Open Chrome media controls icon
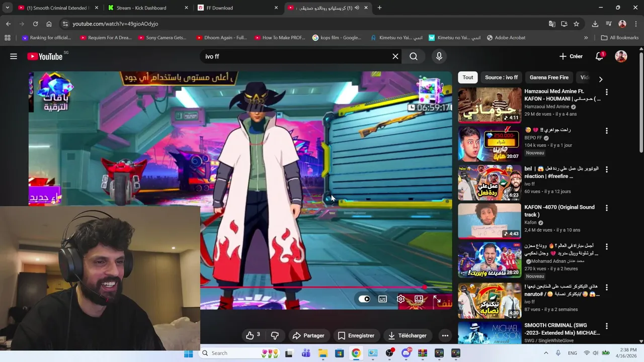 pyautogui.click(x=609, y=24)
